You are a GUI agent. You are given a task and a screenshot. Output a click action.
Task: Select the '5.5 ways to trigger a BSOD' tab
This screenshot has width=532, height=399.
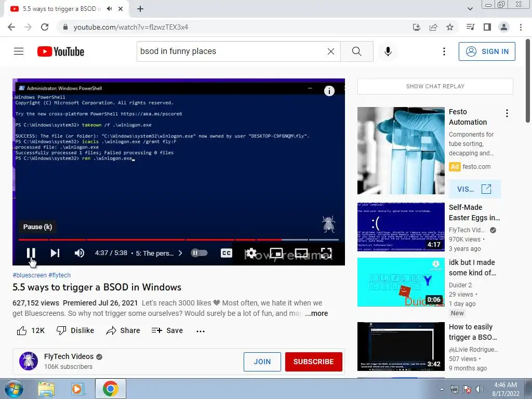(61, 9)
